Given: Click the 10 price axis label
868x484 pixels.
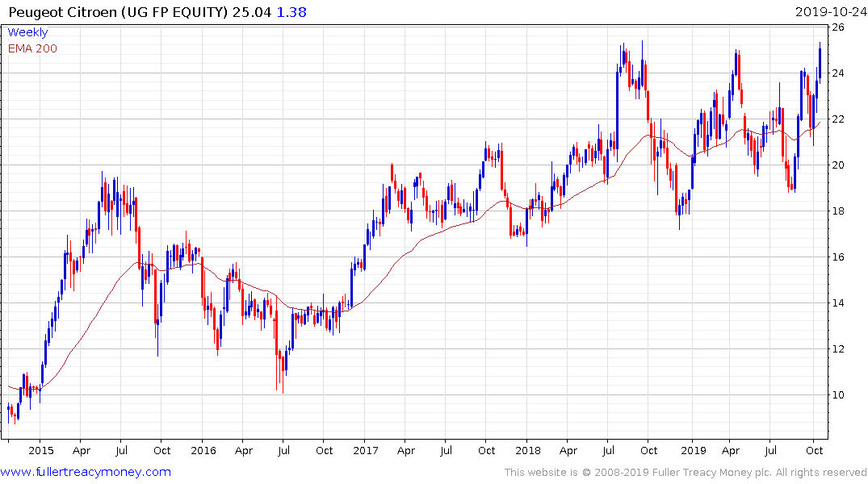Looking at the screenshot, I should 837,394.
